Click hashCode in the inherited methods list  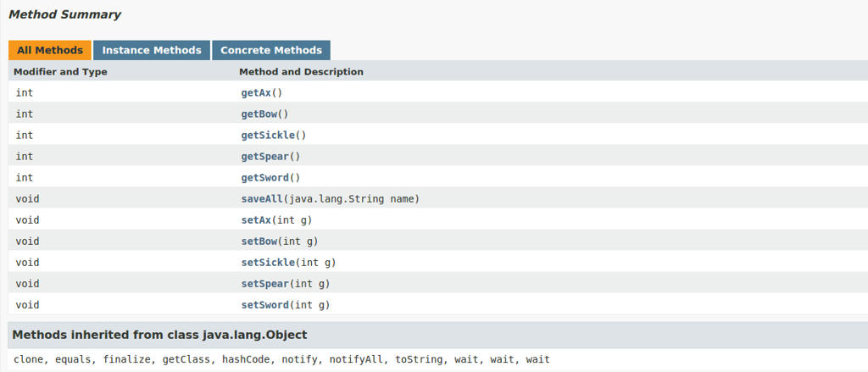pyautogui.click(x=246, y=360)
